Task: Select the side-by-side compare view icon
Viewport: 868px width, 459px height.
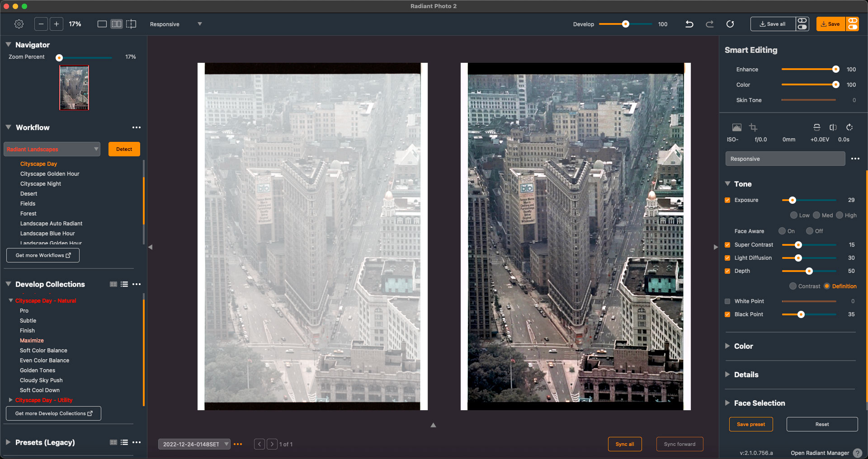Action: [117, 24]
